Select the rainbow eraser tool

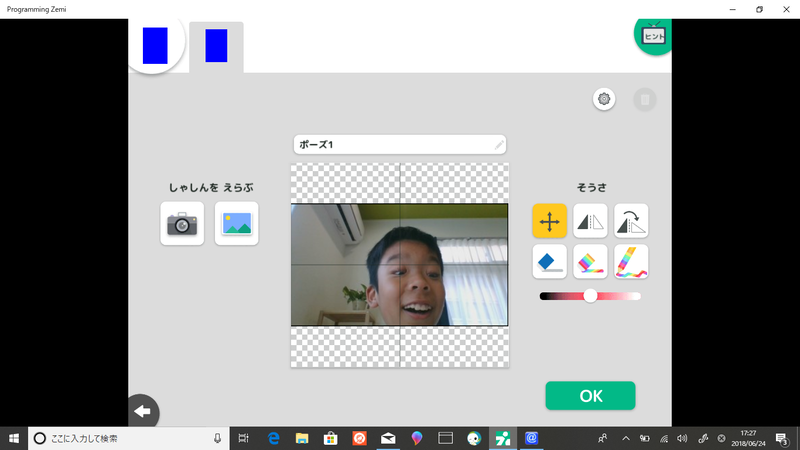[590, 262]
